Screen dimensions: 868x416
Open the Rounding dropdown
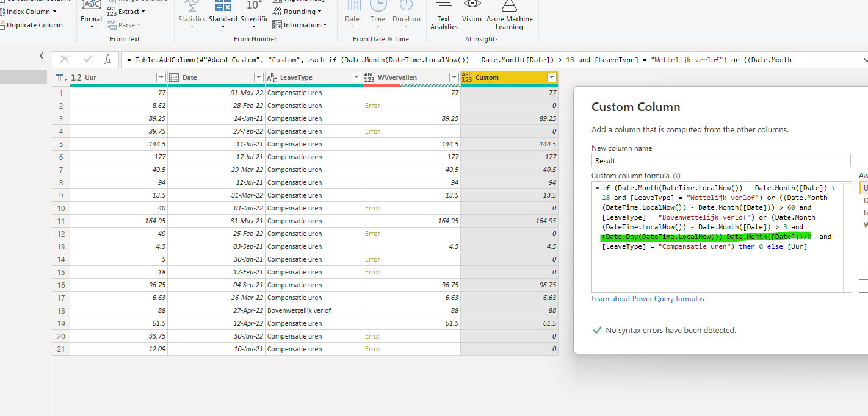(297, 12)
